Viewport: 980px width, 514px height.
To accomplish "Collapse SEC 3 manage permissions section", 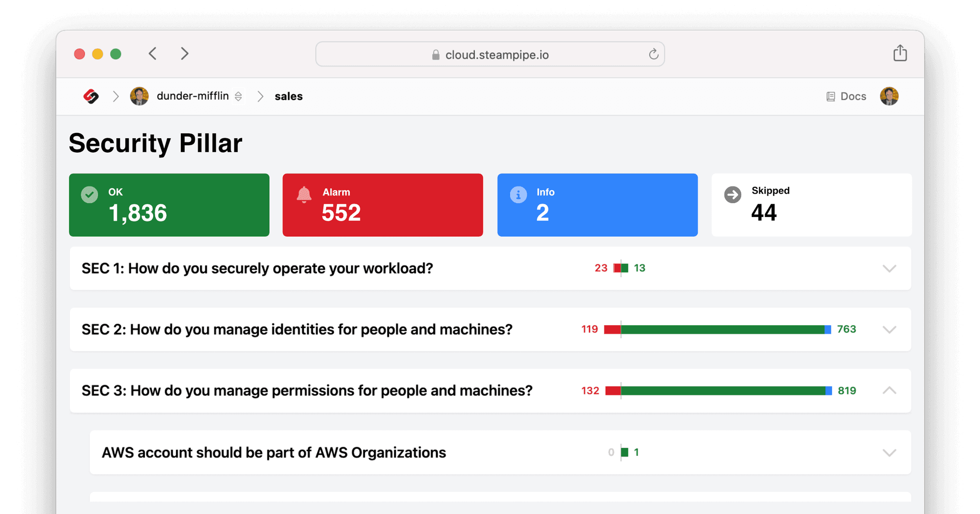I will pyautogui.click(x=890, y=391).
